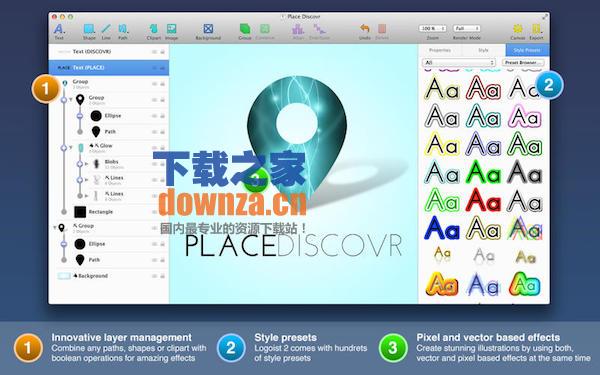The width and height of the screenshot is (600, 375).
Task: Select the Blobs layer row
Action: pos(109,164)
